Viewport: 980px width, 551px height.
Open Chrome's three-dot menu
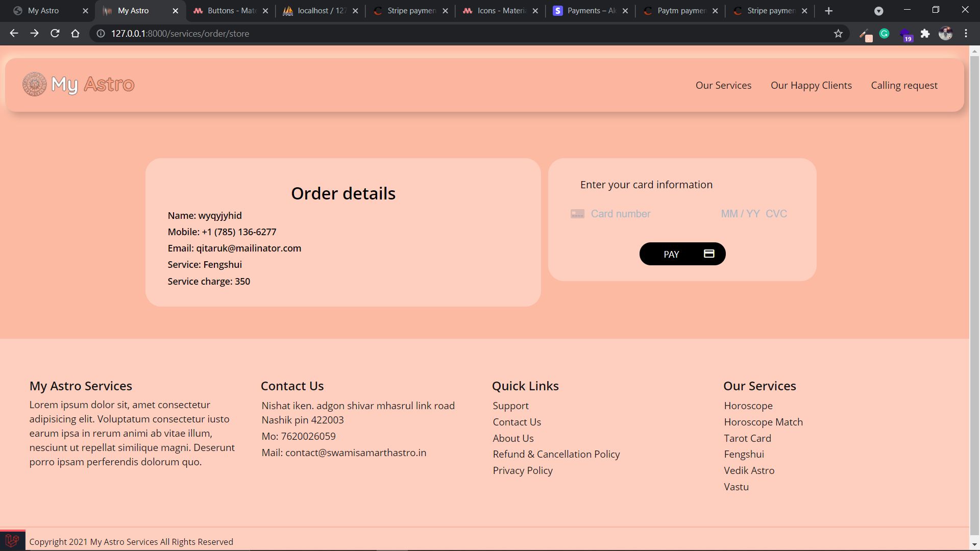pos(966,34)
